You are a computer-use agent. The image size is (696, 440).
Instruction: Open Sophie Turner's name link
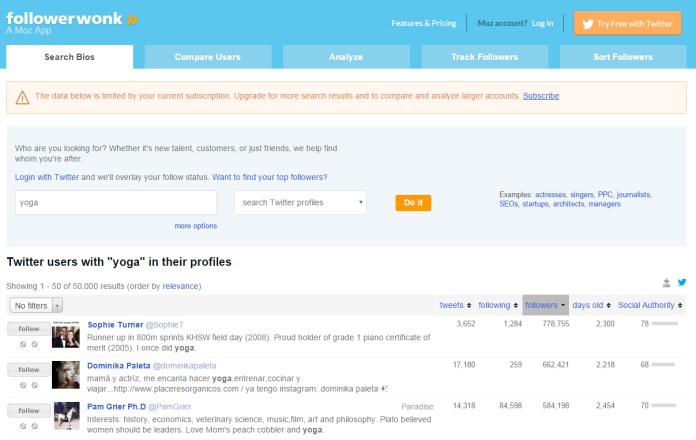coord(115,325)
